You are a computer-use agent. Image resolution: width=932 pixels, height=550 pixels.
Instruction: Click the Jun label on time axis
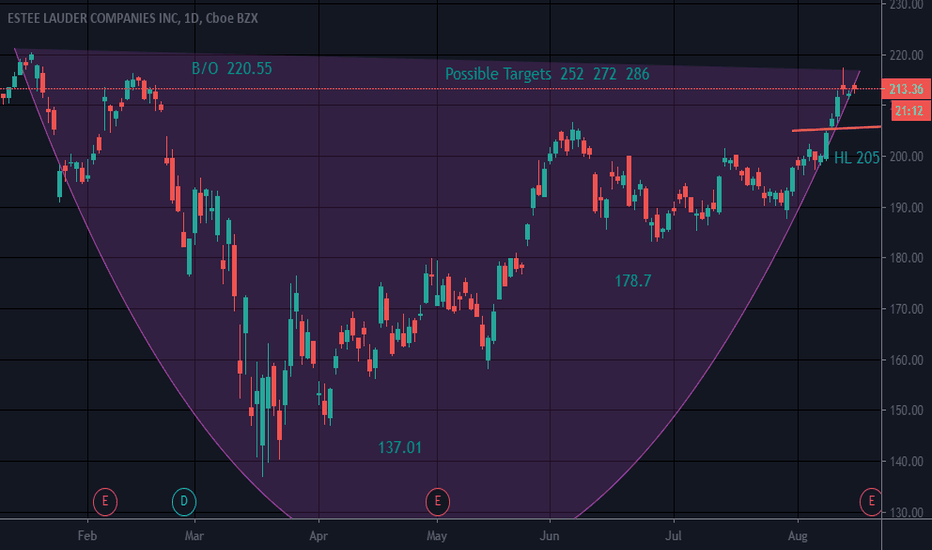(x=549, y=536)
